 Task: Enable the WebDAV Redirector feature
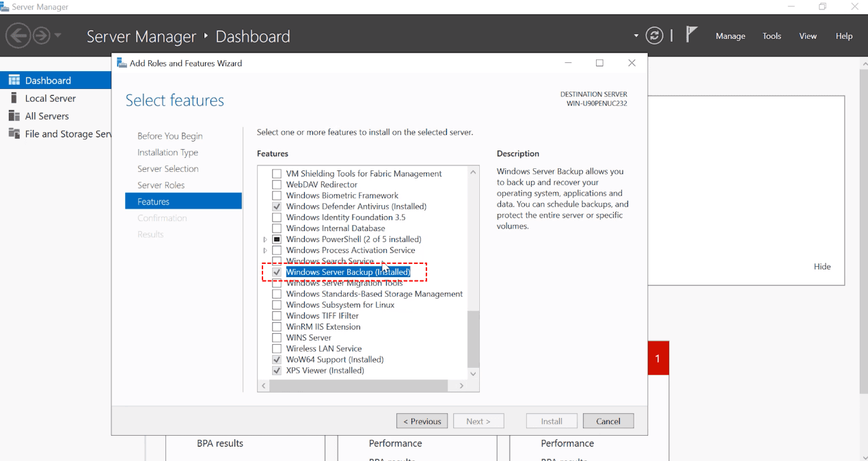(277, 185)
